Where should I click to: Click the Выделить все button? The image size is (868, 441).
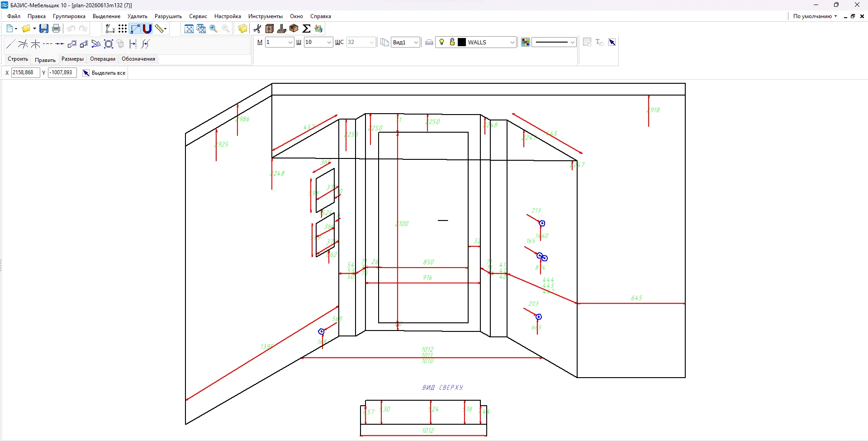coord(104,73)
